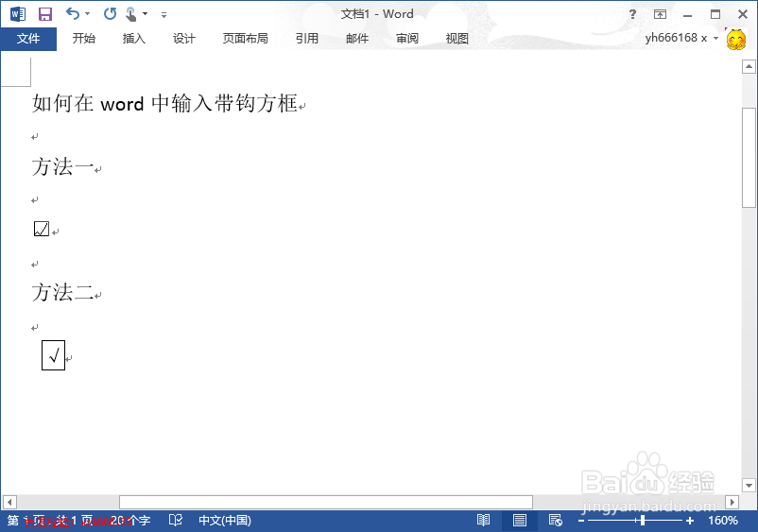Switch to the 引用 (References) tab
Screen dimensions: 758x532
tap(307, 39)
